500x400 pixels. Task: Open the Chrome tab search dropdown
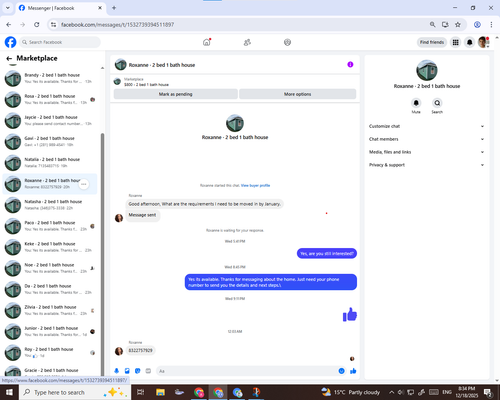tap(8, 8)
